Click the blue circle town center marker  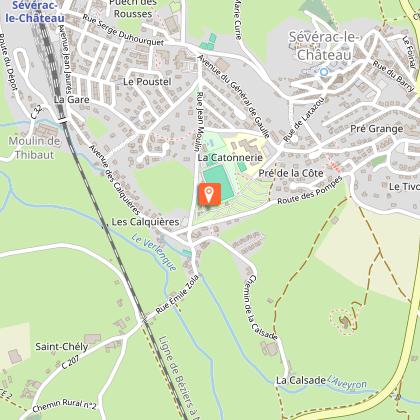pyautogui.click(x=324, y=72)
